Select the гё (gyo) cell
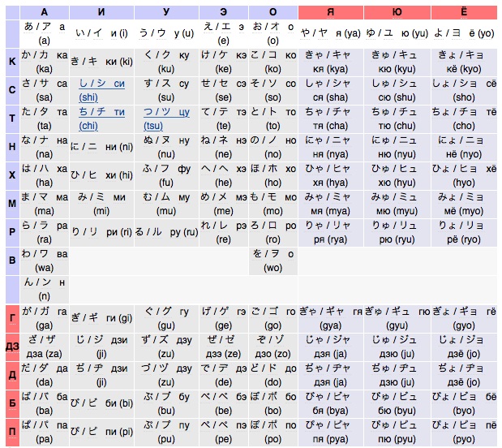502x448 pixels. click(464, 318)
